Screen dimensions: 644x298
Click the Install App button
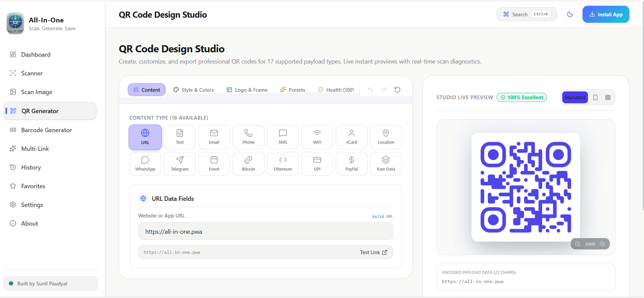606,14
